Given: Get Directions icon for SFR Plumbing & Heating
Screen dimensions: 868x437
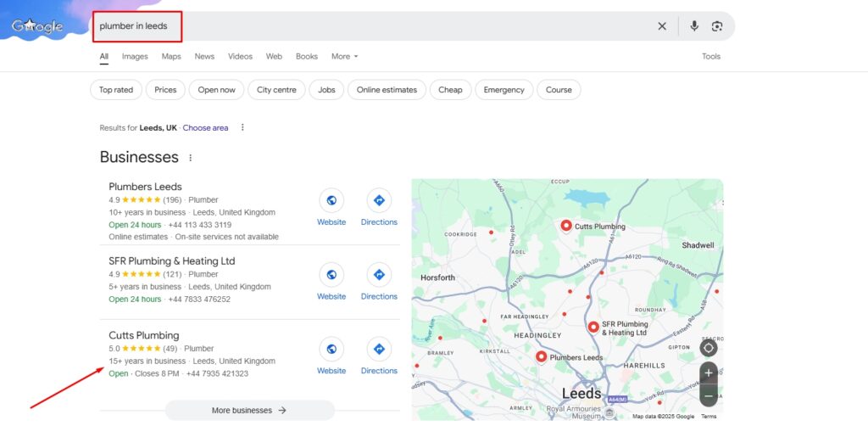Looking at the screenshot, I should (379, 275).
